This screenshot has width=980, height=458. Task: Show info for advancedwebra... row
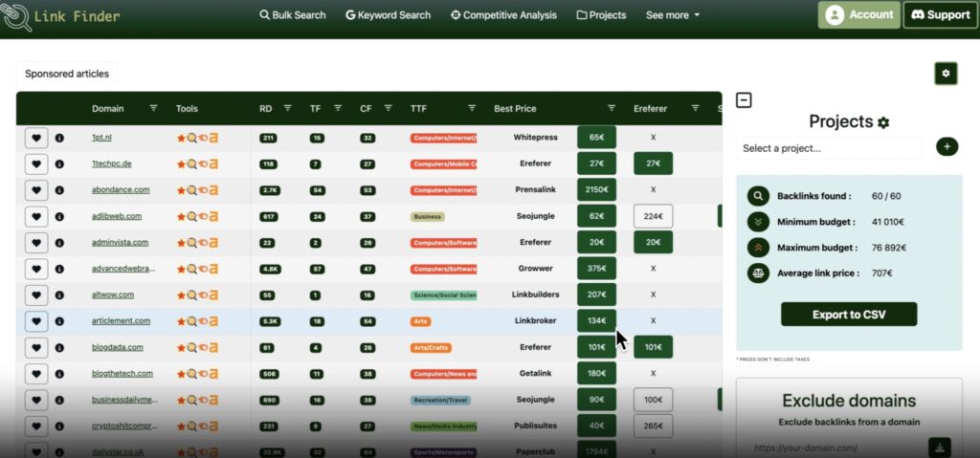pos(59,269)
